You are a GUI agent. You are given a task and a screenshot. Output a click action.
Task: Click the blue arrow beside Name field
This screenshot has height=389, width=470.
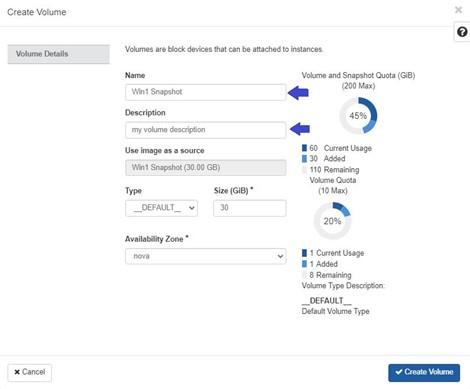tap(298, 93)
